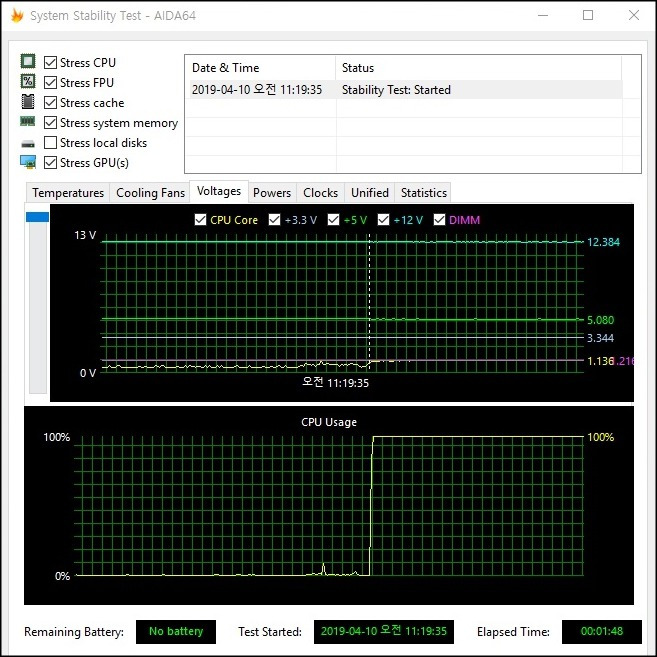This screenshot has width=657, height=657.
Task: Click the disk drive icon beside Stress local disks
Action: 28,144
